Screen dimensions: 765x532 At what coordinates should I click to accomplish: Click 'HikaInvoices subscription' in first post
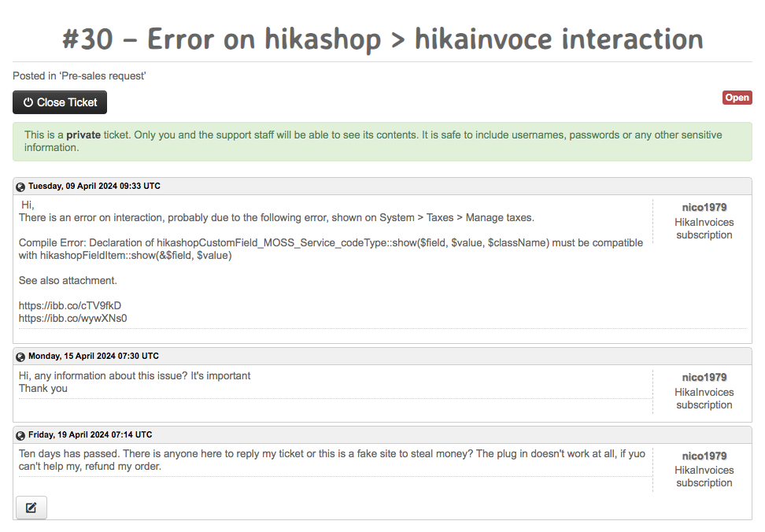(x=704, y=229)
